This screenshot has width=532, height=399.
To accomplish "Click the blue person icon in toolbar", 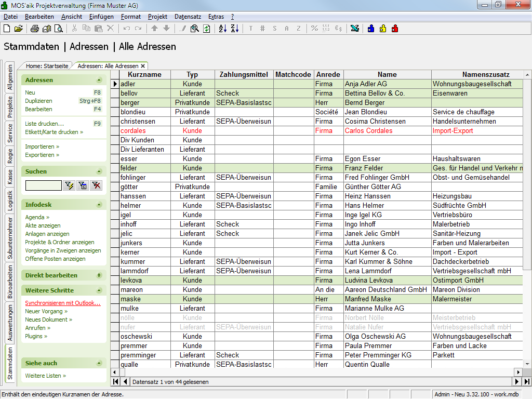I will click(371, 29).
